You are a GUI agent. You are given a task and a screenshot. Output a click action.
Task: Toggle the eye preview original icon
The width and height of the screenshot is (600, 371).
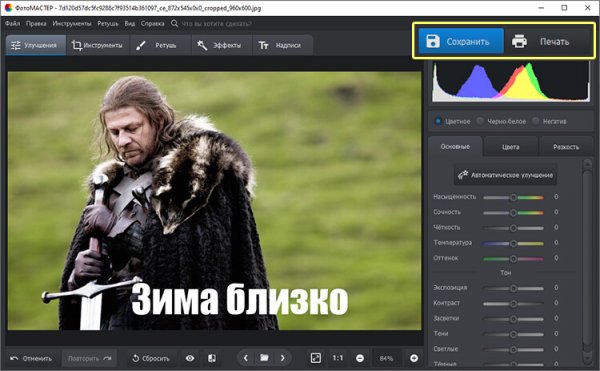(x=190, y=358)
